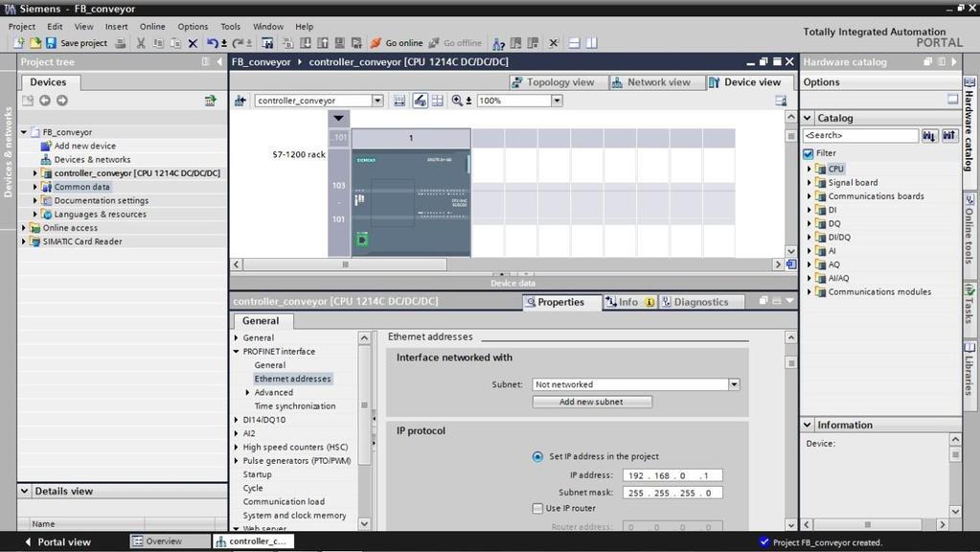Click the Print icon
Image resolution: width=980 pixels, height=552 pixels.
(x=121, y=43)
